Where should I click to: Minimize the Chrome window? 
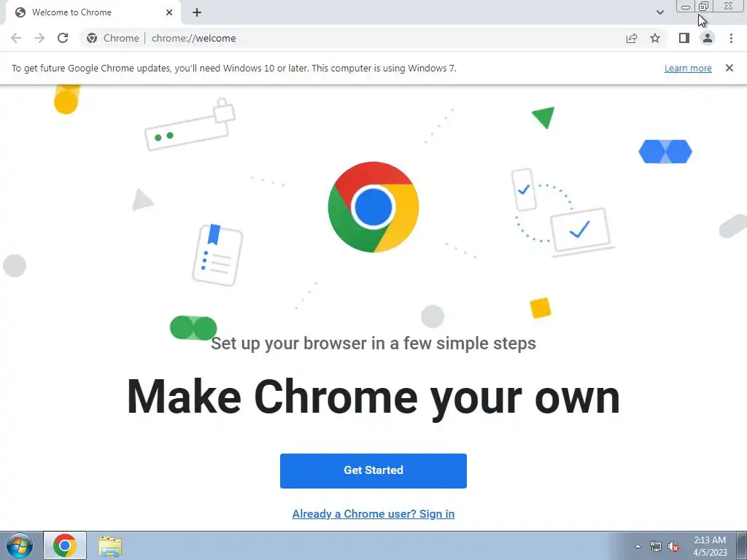[x=686, y=6]
